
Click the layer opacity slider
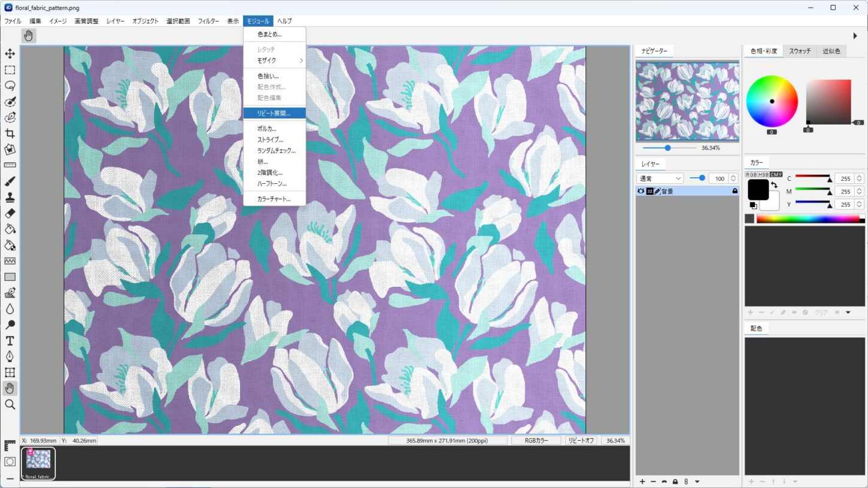point(697,178)
